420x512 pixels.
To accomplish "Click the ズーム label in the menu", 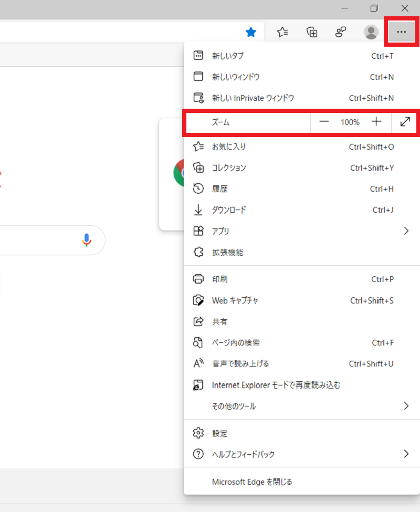I will point(220,122).
